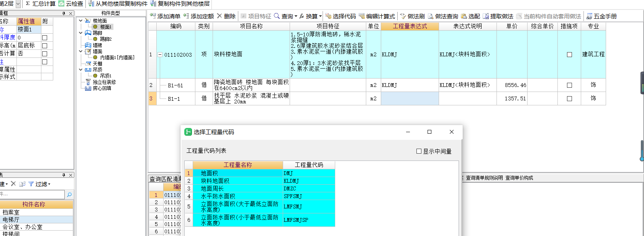The height and width of the screenshot is (236, 644).
Task: Activate 做法刷 method brush
Action: tap(413, 16)
